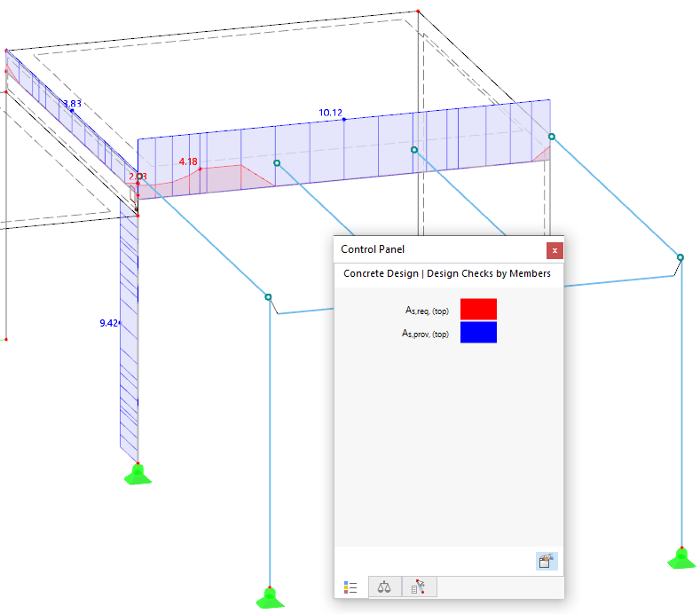This screenshot has height=614, width=700.
Task: Close the Control Panel window
Action: [x=554, y=250]
